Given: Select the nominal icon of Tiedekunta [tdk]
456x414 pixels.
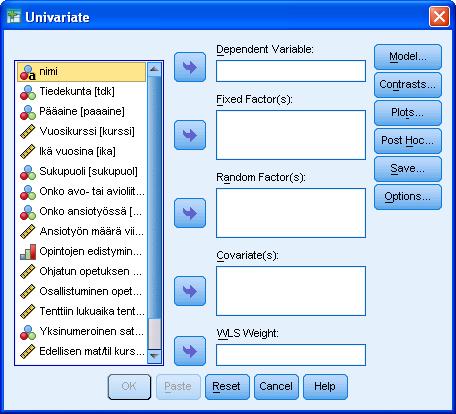Looking at the screenshot, I should pyautogui.click(x=28, y=92).
